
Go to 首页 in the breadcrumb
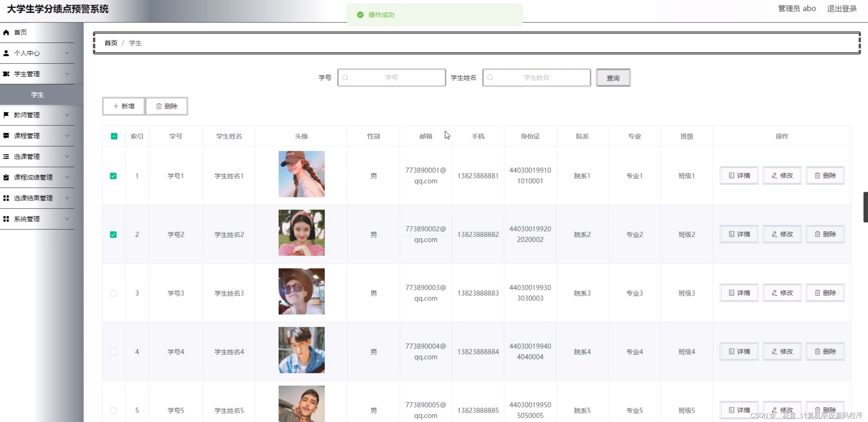pos(111,43)
